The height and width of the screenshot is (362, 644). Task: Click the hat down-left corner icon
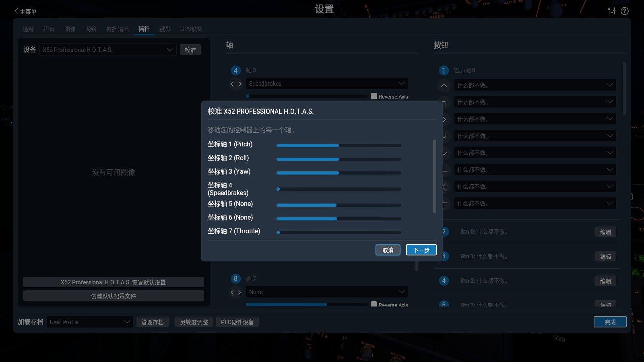coord(445,169)
